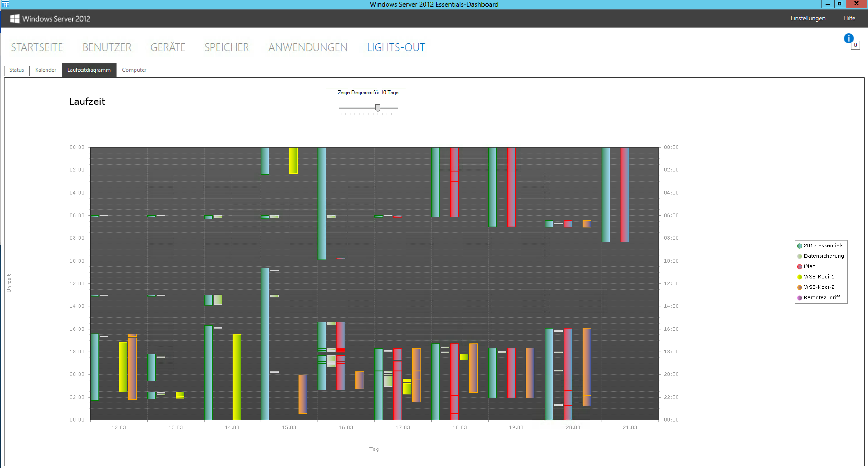Open the STARTSEITE section

[x=37, y=47]
